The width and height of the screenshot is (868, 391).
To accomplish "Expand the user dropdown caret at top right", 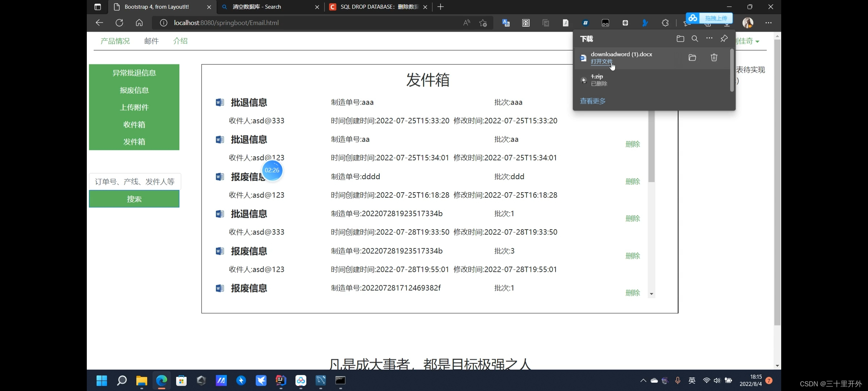I will tap(757, 42).
